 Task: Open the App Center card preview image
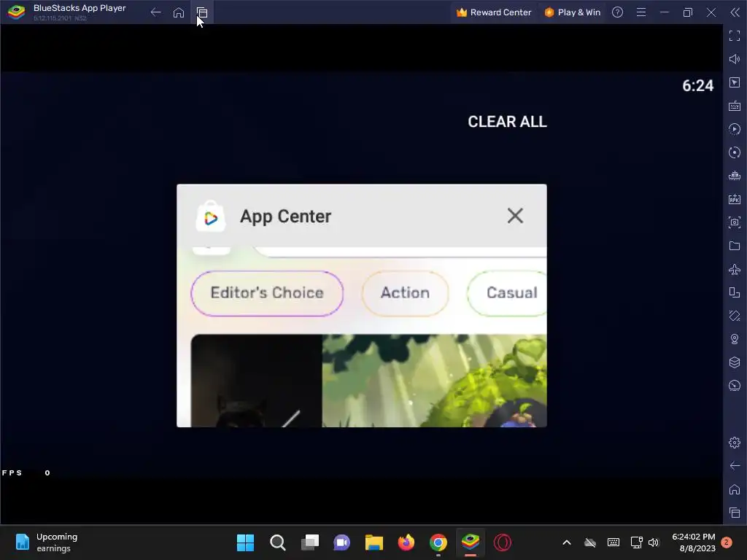click(368, 381)
